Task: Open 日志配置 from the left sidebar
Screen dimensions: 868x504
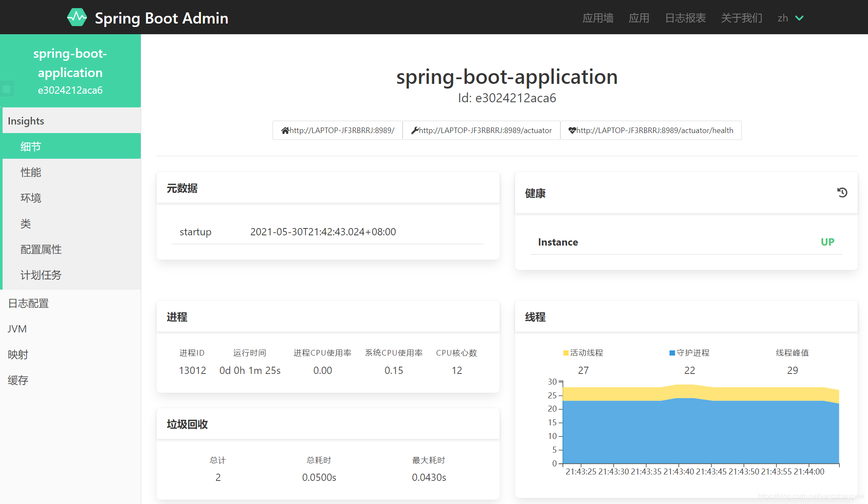Action: (28, 303)
